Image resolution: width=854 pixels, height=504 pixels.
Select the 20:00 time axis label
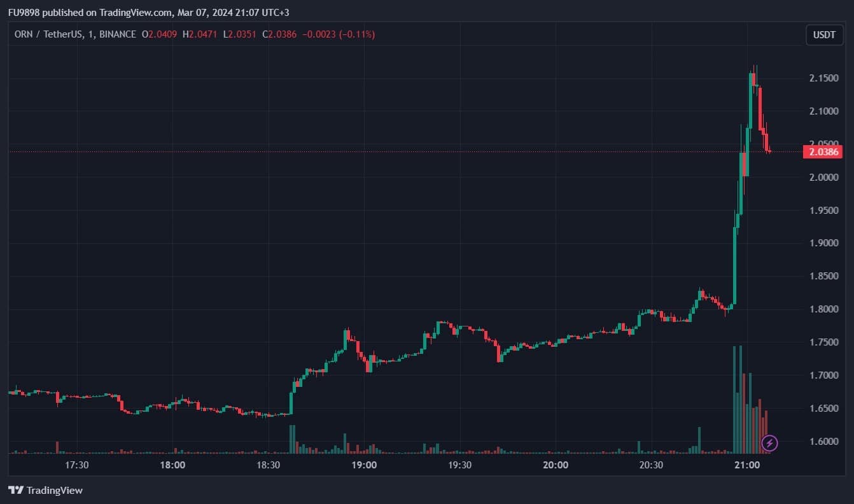tap(556, 465)
